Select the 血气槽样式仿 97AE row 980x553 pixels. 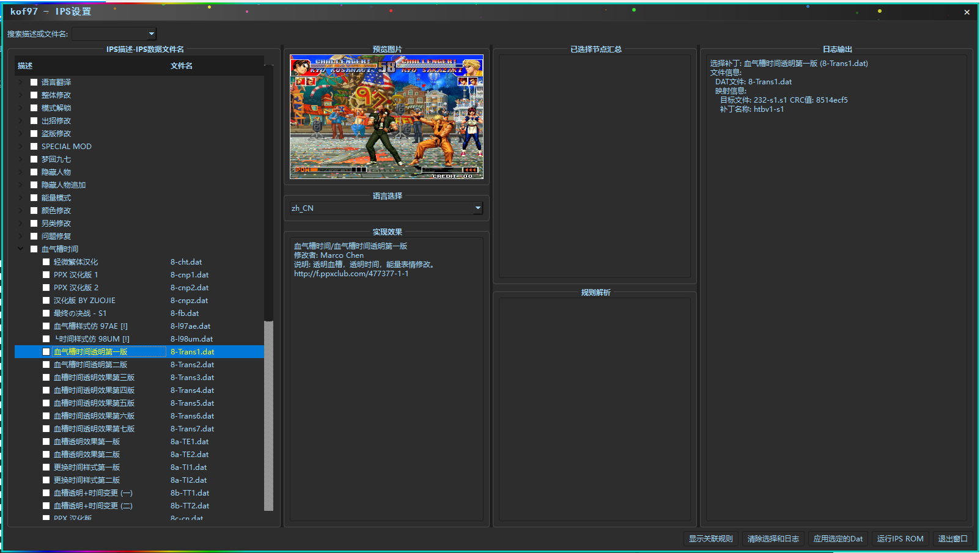coord(139,326)
